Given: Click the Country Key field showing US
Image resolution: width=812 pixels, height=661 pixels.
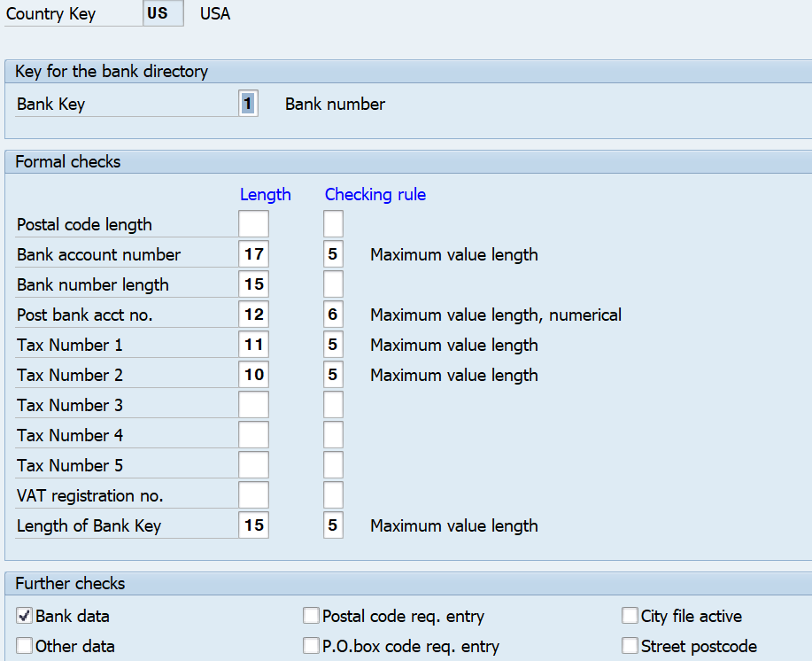Looking at the screenshot, I should click(163, 14).
